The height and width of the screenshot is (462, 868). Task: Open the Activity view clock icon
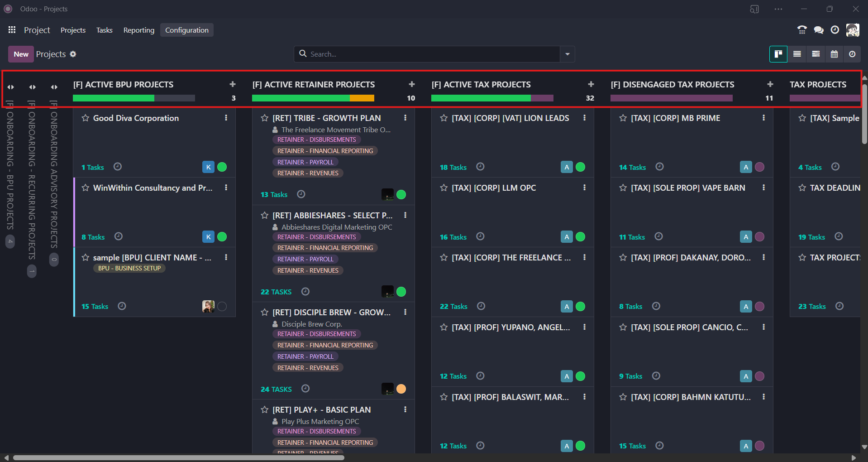[852, 54]
